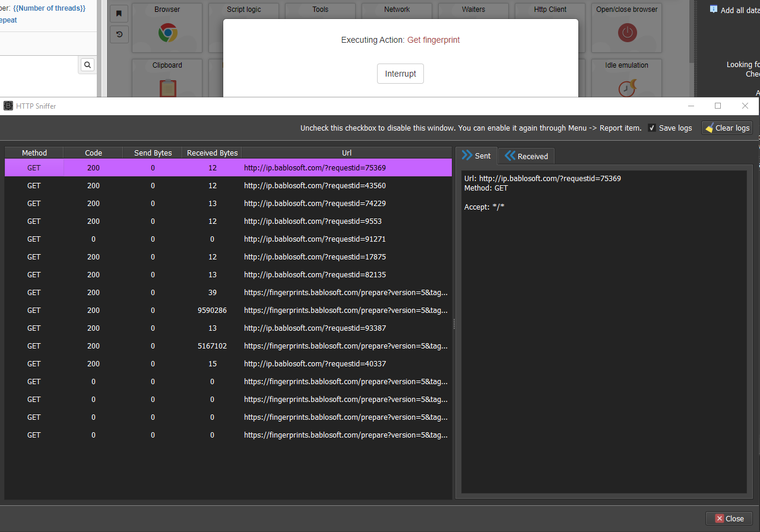Open the Browser actions module

click(x=167, y=31)
